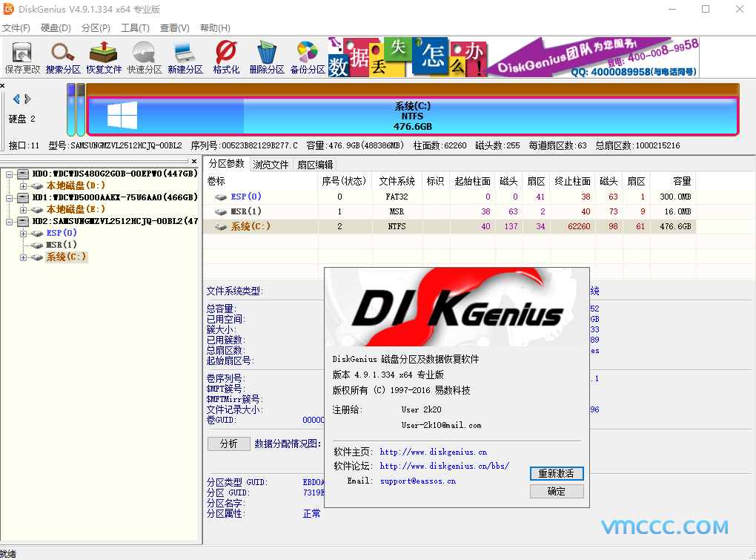Open the 查看(V) menu
Viewport: 756px width, 560px height.
pos(174,28)
